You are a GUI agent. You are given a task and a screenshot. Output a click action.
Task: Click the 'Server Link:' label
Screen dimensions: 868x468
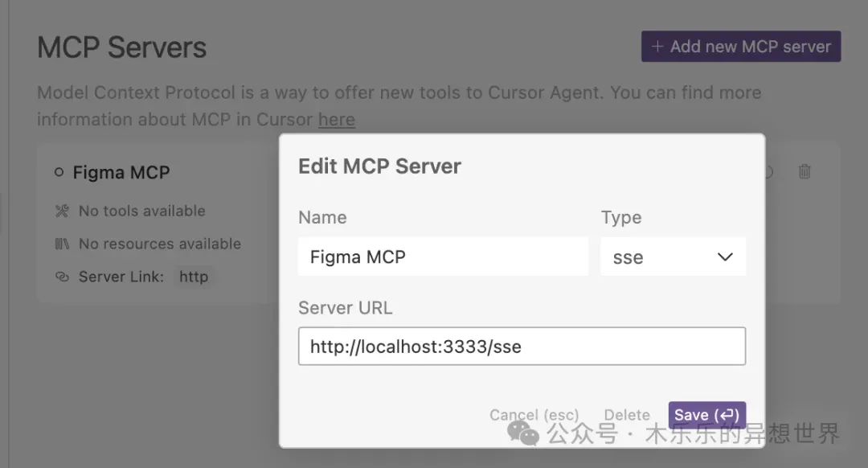point(121,277)
